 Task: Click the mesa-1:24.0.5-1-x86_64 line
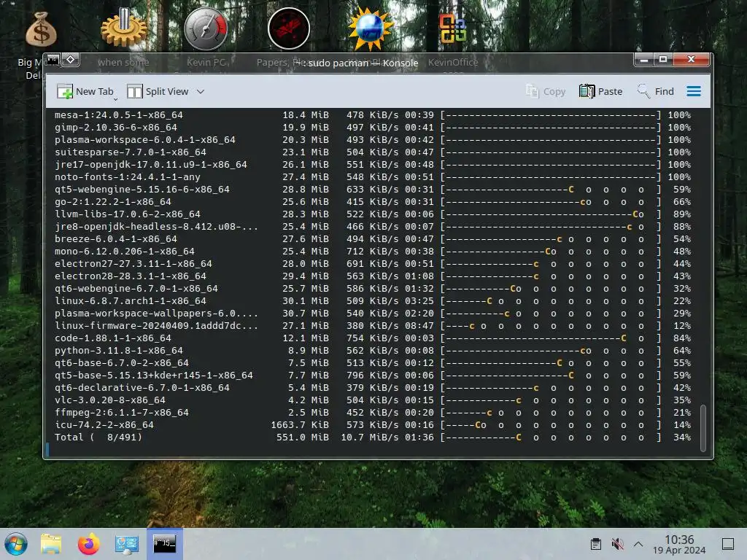(373, 114)
